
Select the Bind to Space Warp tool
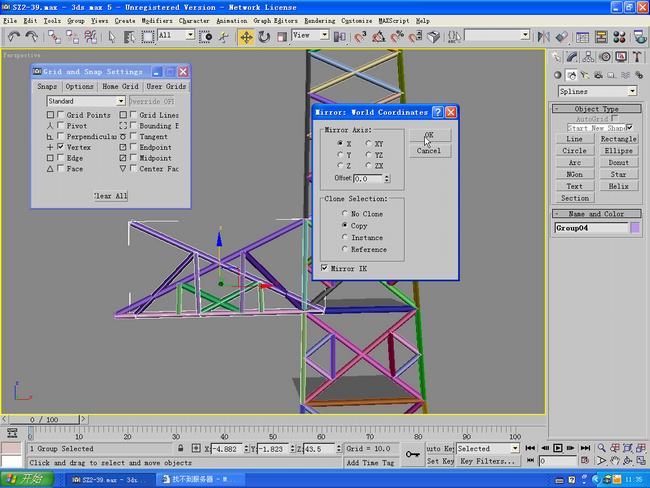pos(90,37)
